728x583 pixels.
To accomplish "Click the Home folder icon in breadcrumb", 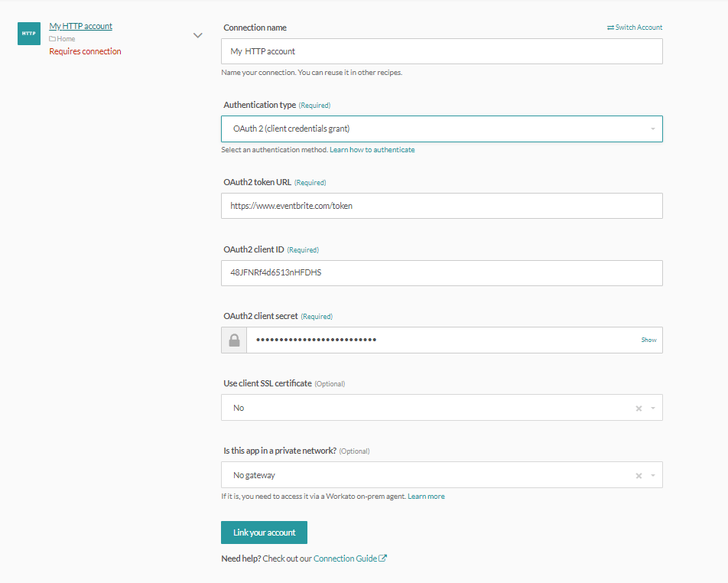I will click(x=51, y=38).
